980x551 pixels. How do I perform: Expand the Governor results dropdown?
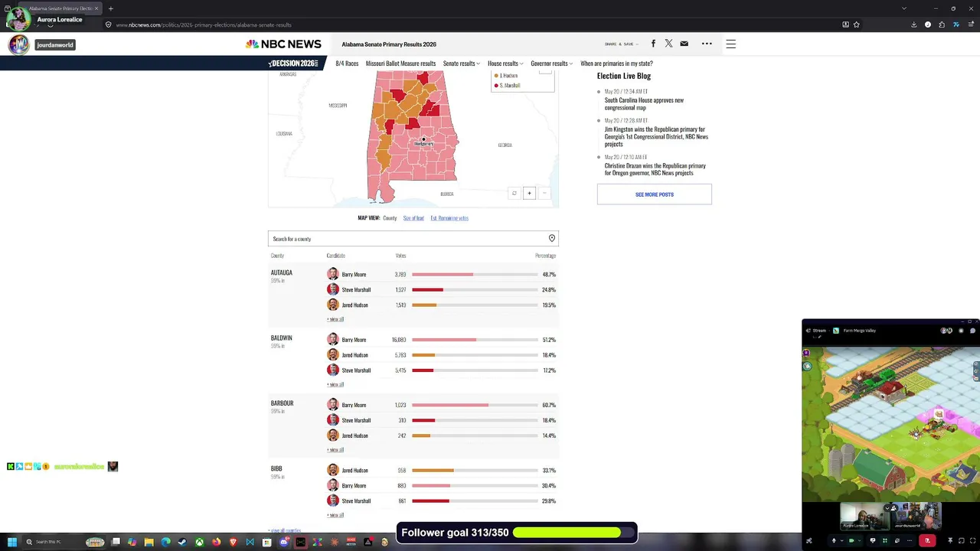552,64
